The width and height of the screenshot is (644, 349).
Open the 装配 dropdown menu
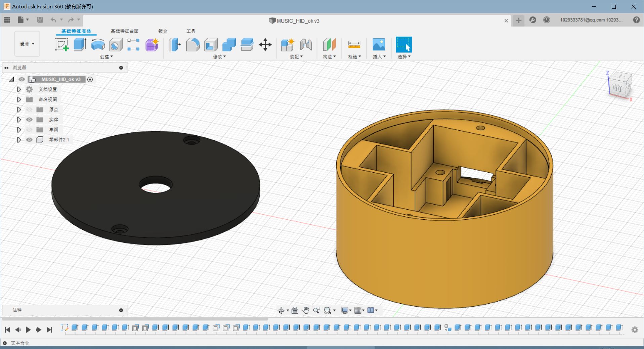(x=296, y=57)
